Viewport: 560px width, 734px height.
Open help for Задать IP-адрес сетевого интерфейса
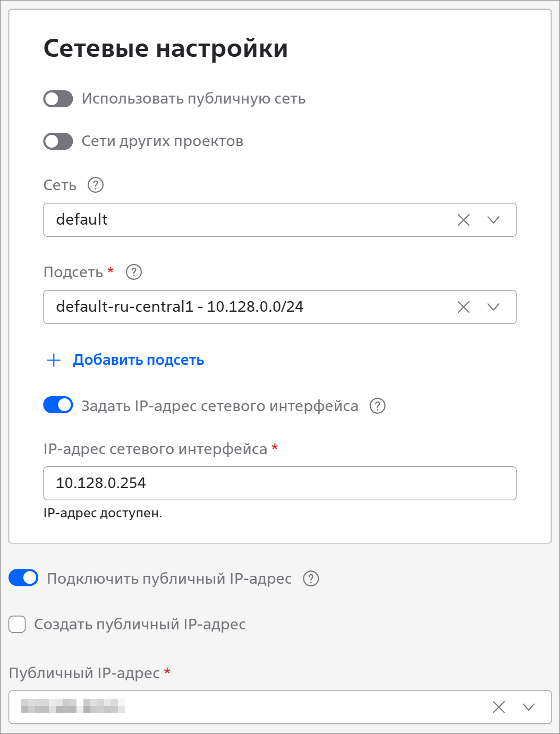[377, 406]
